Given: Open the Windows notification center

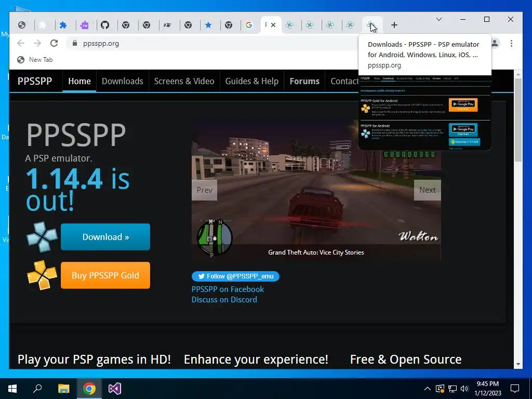Looking at the screenshot, I should coord(515,389).
